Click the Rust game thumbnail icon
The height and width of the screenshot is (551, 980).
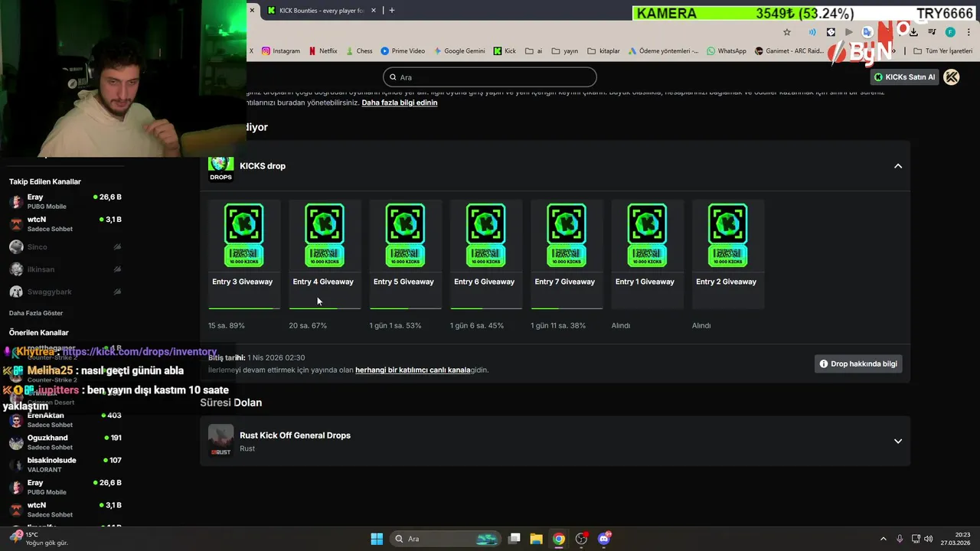click(x=220, y=441)
